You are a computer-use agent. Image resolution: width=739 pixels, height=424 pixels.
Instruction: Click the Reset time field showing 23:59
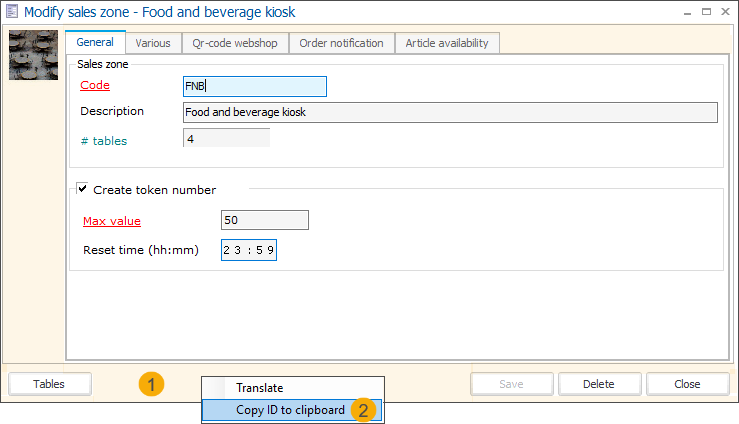(x=248, y=250)
